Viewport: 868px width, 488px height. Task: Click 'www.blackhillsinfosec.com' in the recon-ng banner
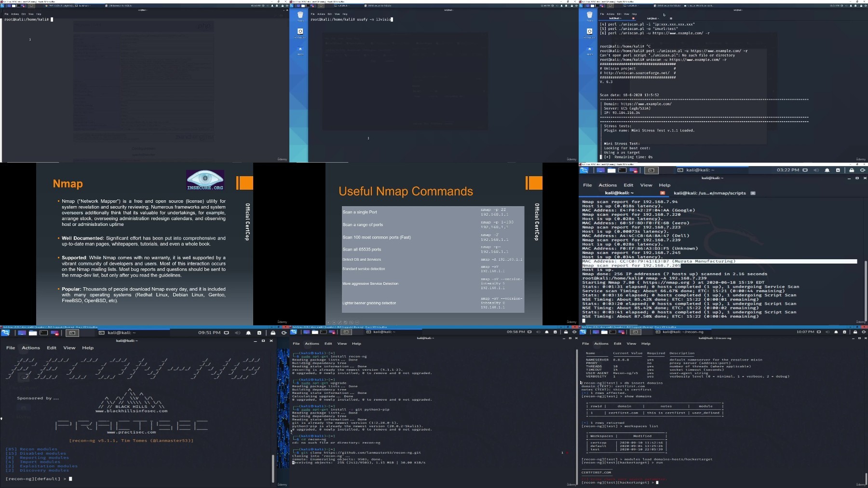tap(131, 411)
